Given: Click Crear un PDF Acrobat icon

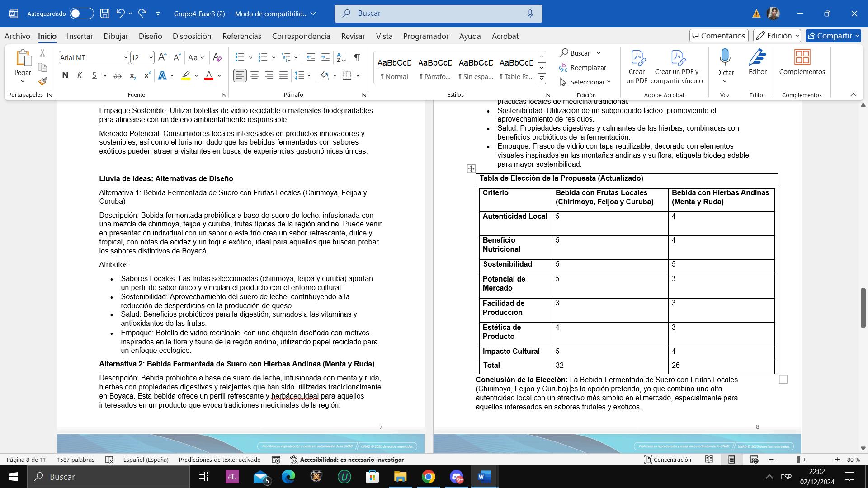Looking at the screenshot, I should coord(637,66).
